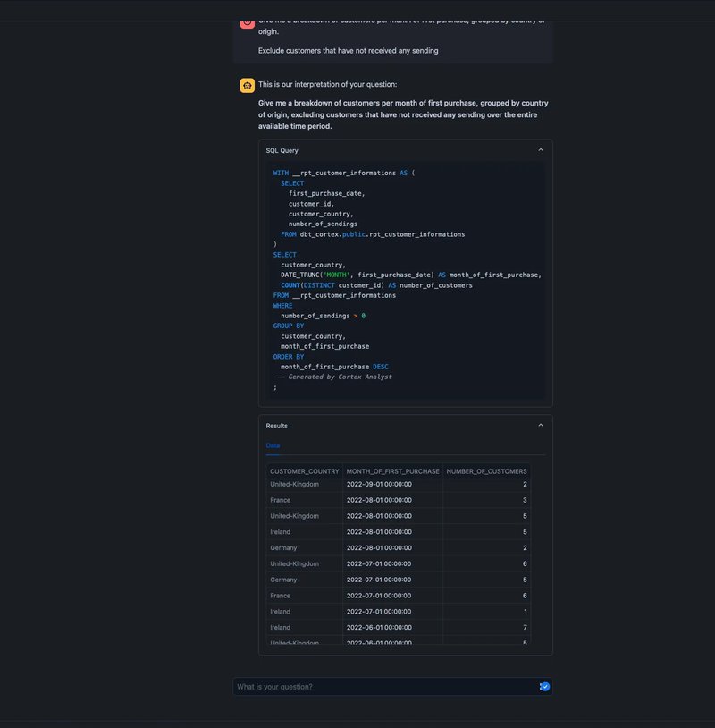715x728 pixels.
Task: Click the collapse arrow on SQL Query panel
Action: pyautogui.click(x=541, y=150)
